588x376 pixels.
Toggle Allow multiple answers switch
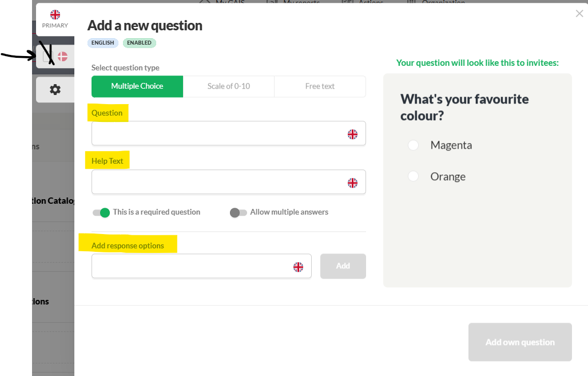238,212
